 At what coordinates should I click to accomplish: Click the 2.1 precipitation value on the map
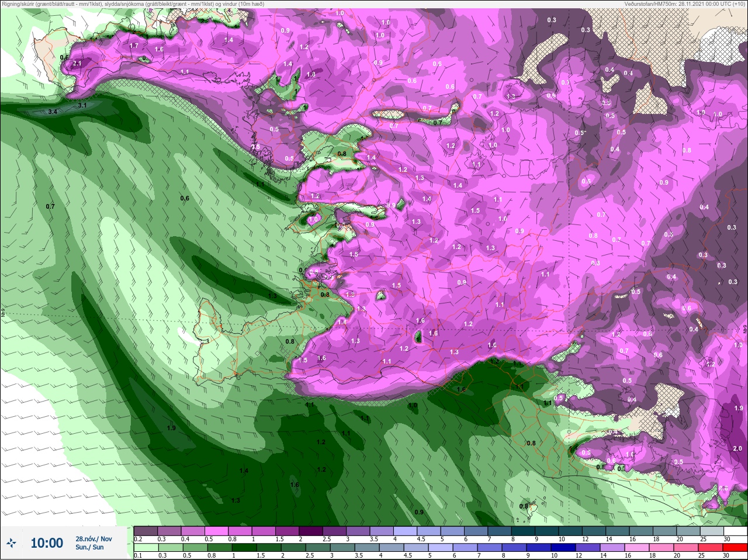tap(77, 63)
